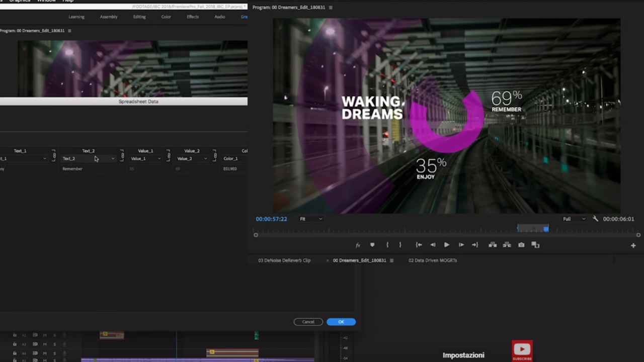Viewport: 644px width, 362px height.
Task: Toggle link icon for Value_1 column
Action: (x=168, y=155)
